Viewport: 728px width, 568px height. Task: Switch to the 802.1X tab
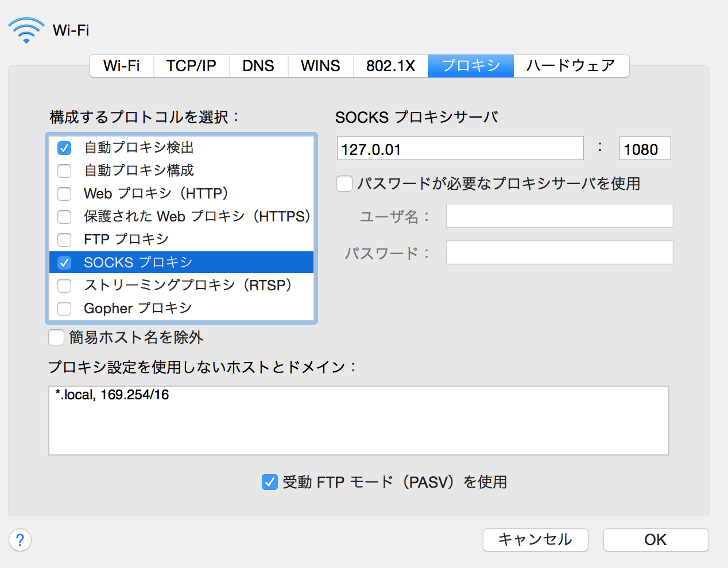pos(390,65)
